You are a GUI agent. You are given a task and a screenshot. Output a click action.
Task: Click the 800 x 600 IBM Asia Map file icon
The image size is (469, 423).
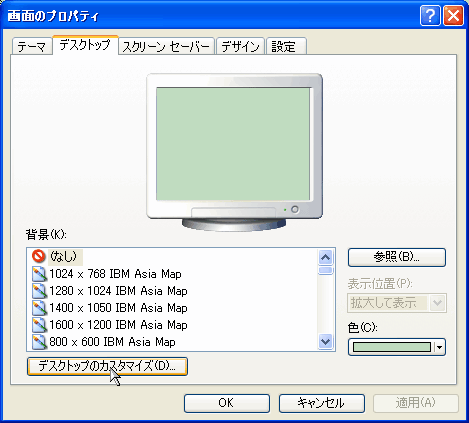(39, 342)
